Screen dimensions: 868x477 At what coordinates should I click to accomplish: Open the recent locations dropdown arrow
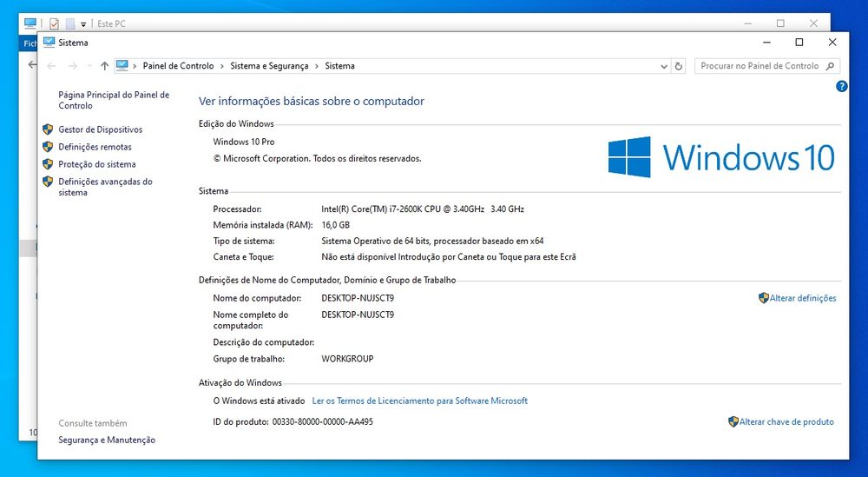[x=89, y=66]
